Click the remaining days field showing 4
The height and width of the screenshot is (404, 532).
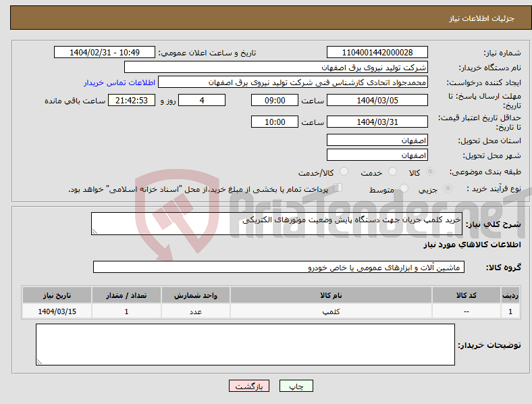(202, 100)
